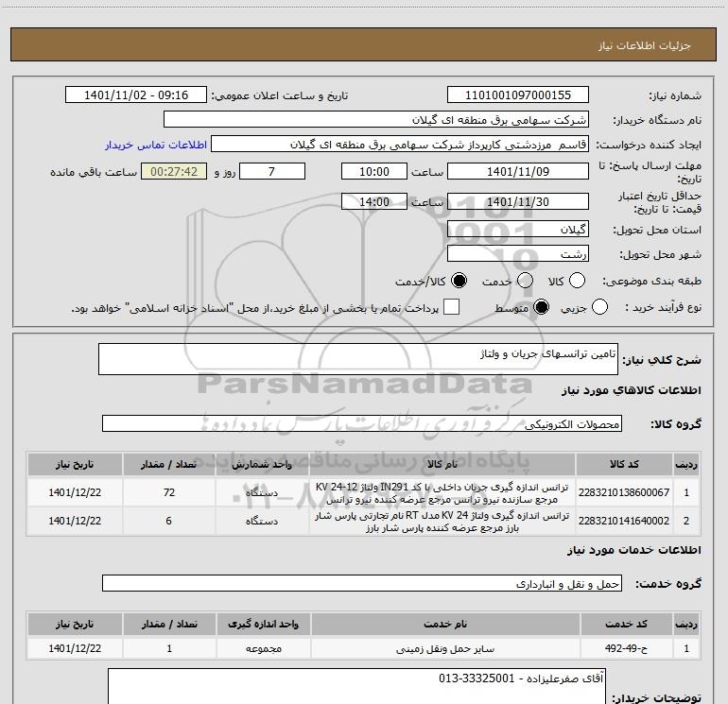Select the 'خدمت' radio button
728x704 pixels.
525,281
